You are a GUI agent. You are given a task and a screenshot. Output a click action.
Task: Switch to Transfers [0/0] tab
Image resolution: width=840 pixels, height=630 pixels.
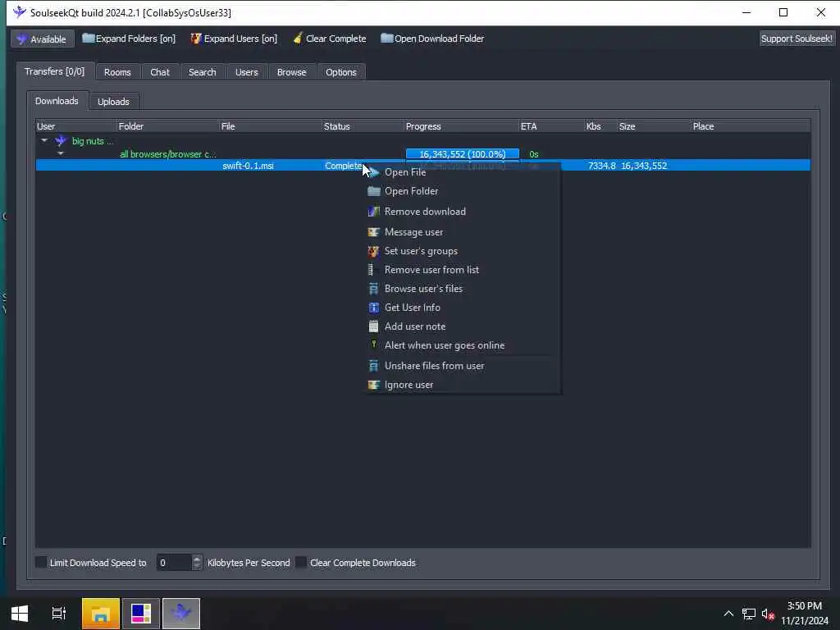point(55,71)
